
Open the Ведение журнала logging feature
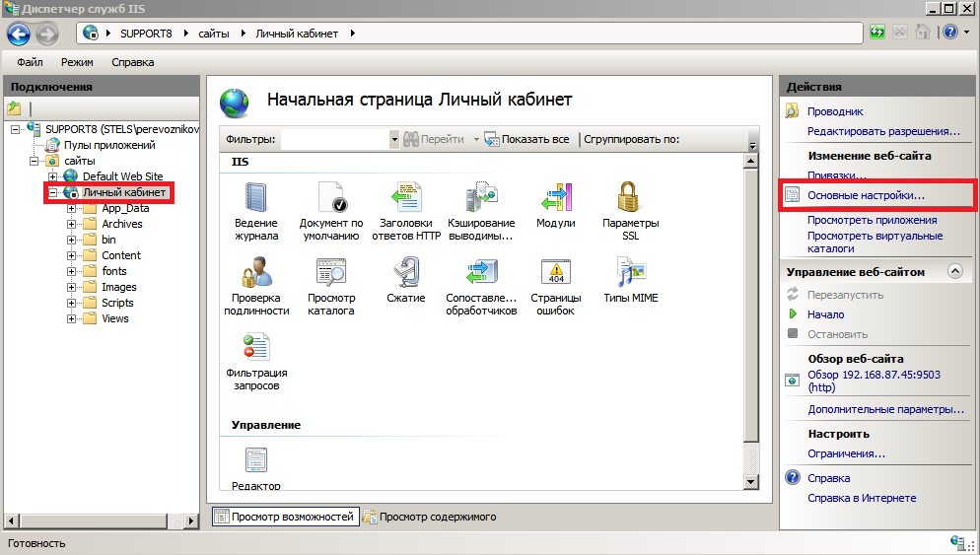(256, 211)
